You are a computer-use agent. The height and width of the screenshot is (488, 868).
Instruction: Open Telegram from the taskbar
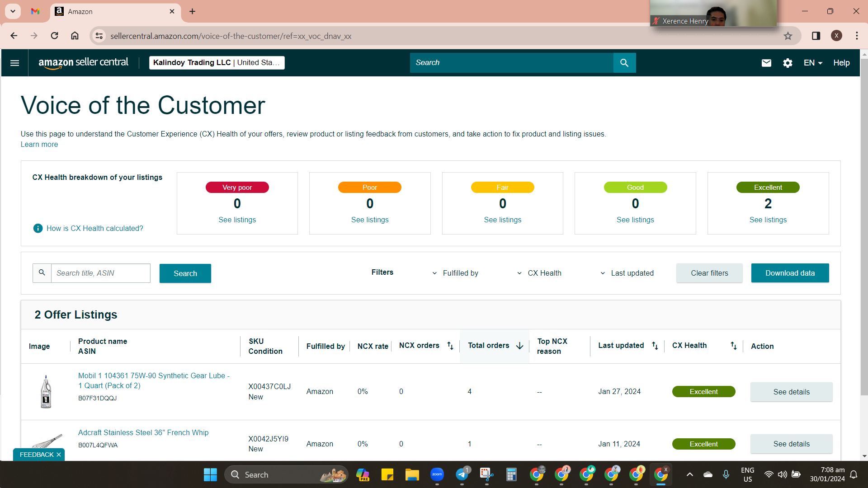(462, 475)
